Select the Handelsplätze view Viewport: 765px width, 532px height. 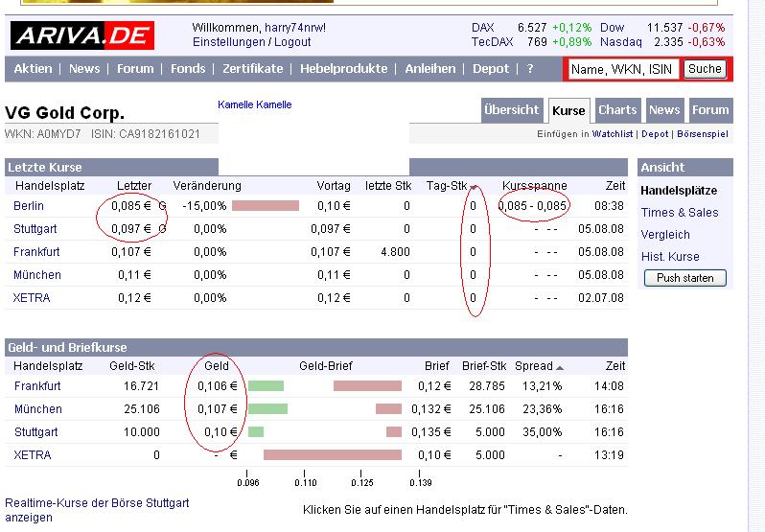coord(679,190)
